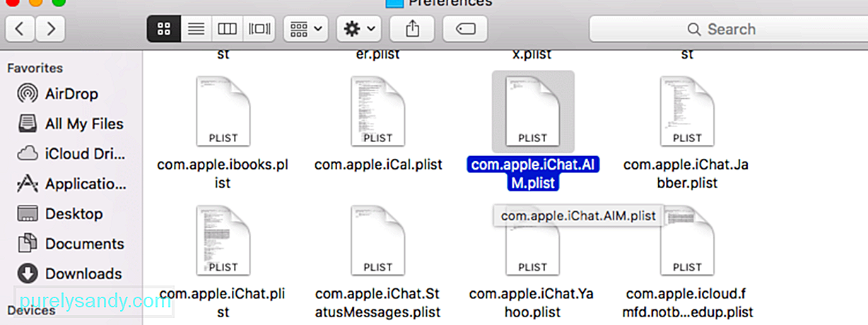868x325 pixels.
Task: Click the com.apple.iChat.Jabber.plist file name
Action: pos(687,174)
